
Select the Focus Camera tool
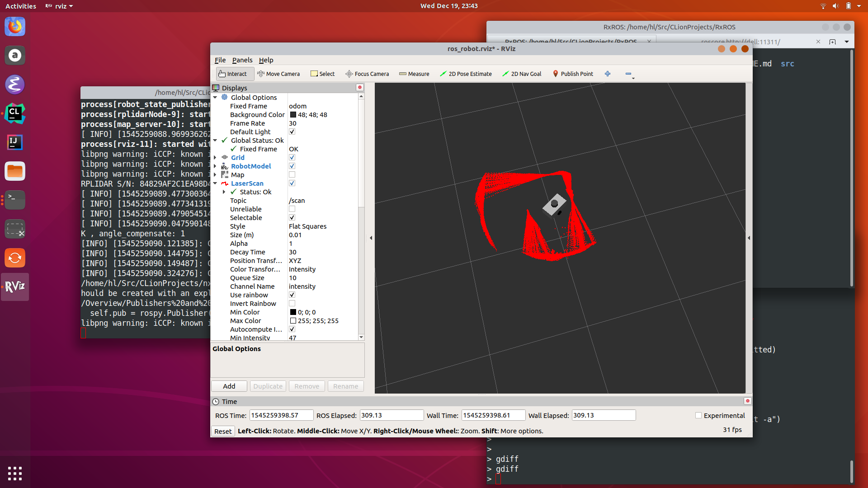(x=367, y=73)
